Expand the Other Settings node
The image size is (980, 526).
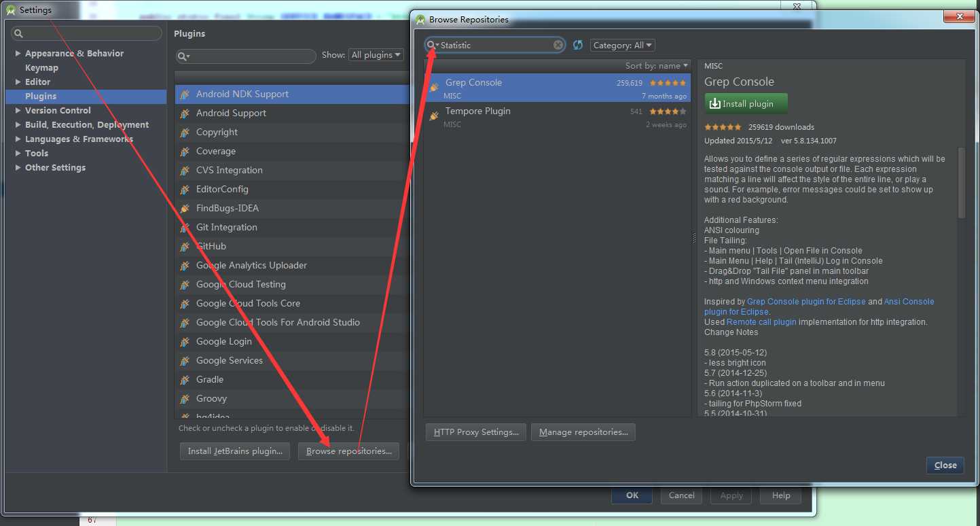(18, 167)
